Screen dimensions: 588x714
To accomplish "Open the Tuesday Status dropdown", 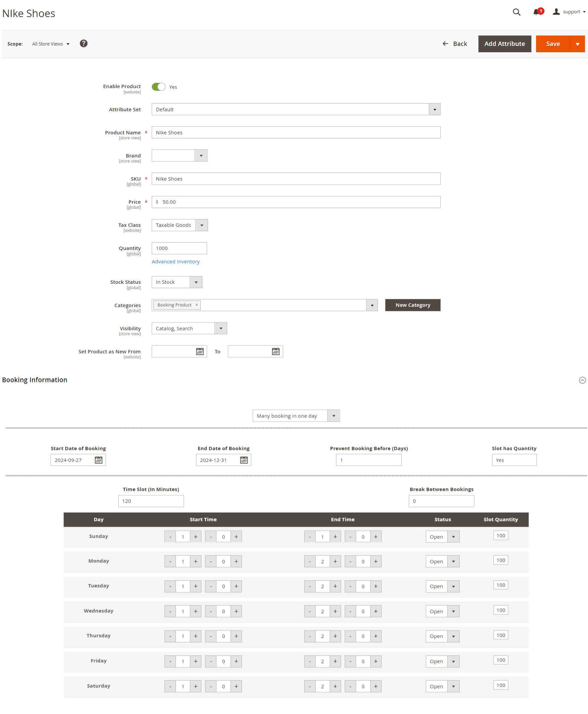I will pyautogui.click(x=442, y=586).
